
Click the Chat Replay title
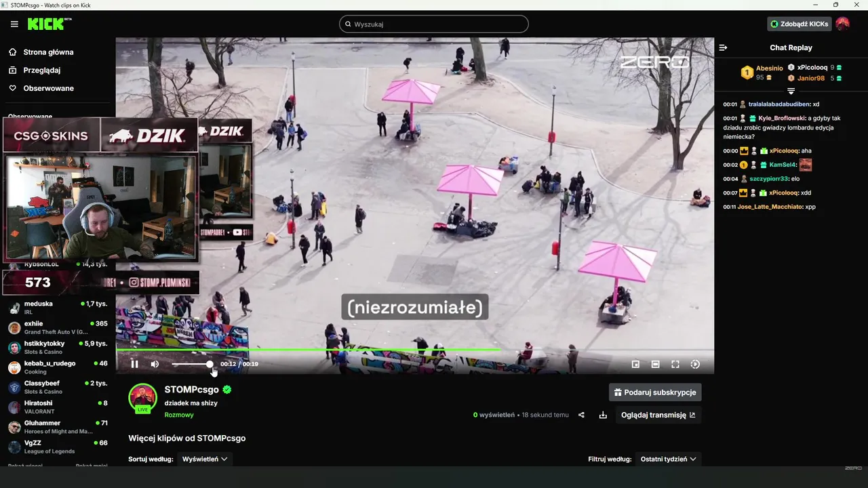(791, 48)
